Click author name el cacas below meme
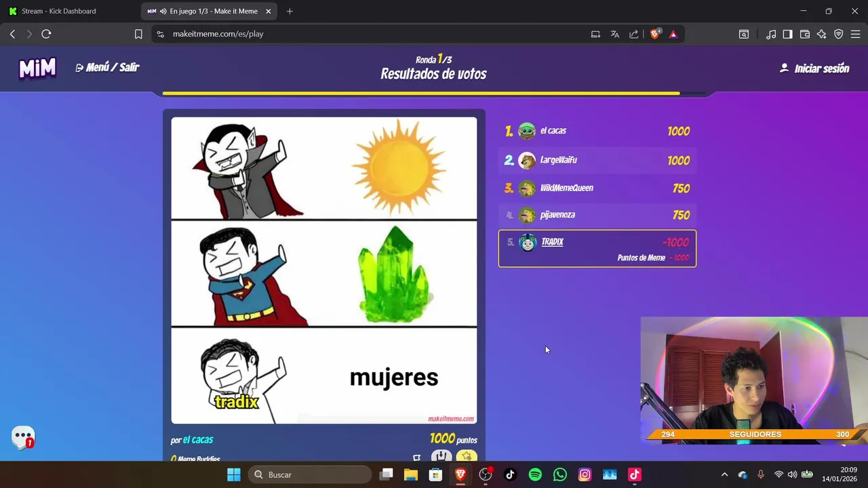868x488 pixels. point(198,440)
